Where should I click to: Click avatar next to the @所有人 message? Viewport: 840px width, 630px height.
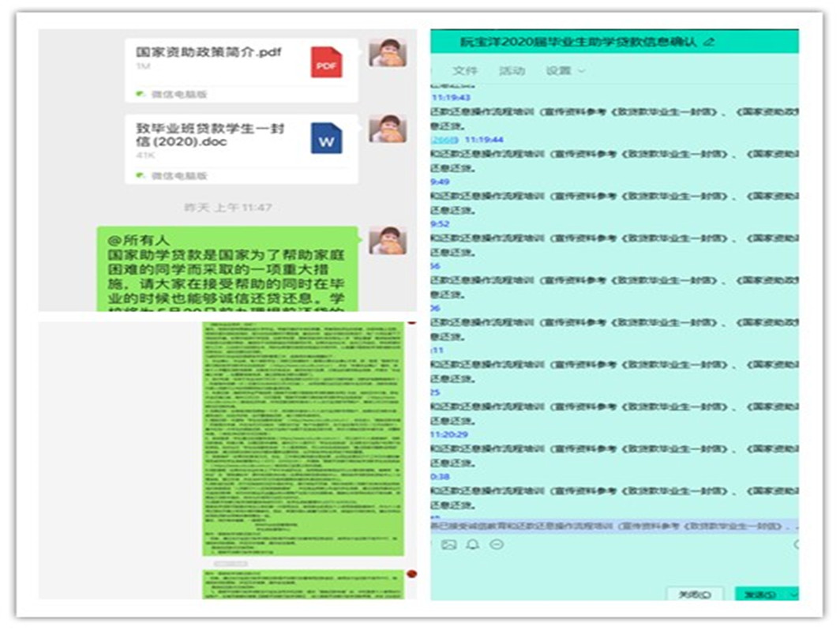[388, 241]
